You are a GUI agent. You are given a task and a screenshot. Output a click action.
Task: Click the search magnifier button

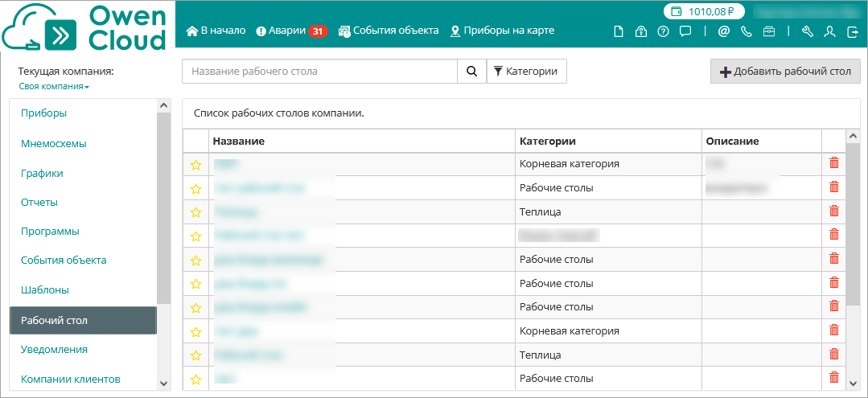click(471, 72)
